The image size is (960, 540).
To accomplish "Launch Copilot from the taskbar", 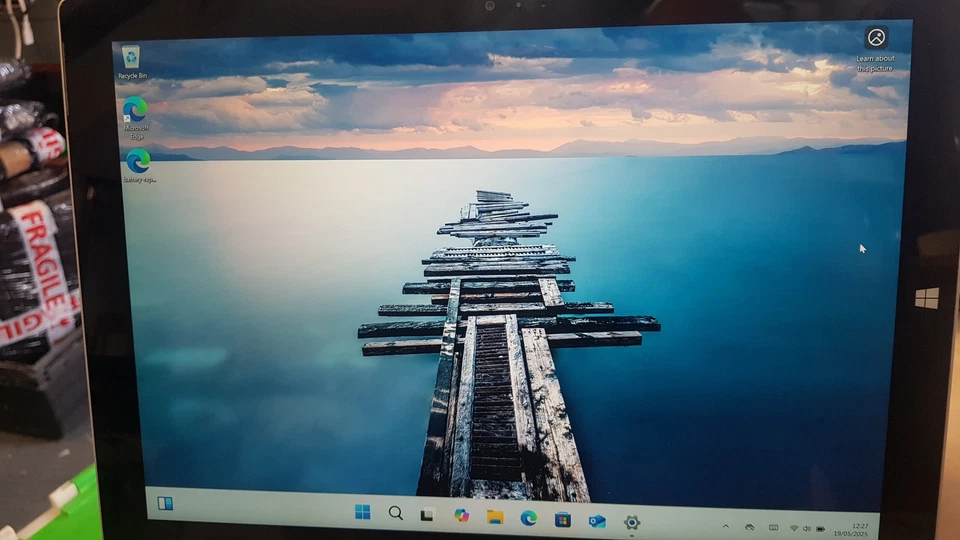I will click(462, 516).
